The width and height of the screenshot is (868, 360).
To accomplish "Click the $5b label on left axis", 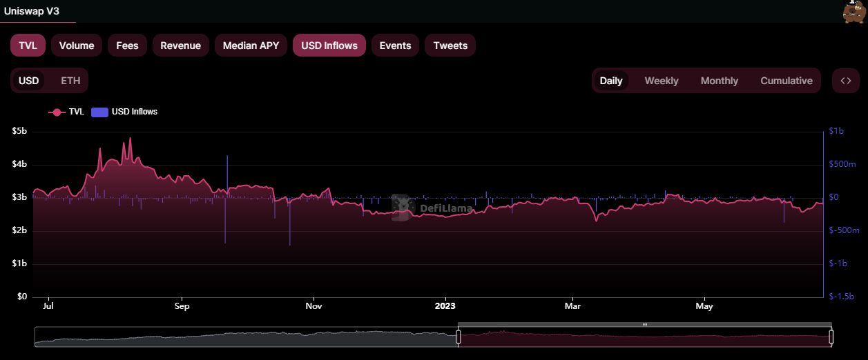I will [x=19, y=131].
